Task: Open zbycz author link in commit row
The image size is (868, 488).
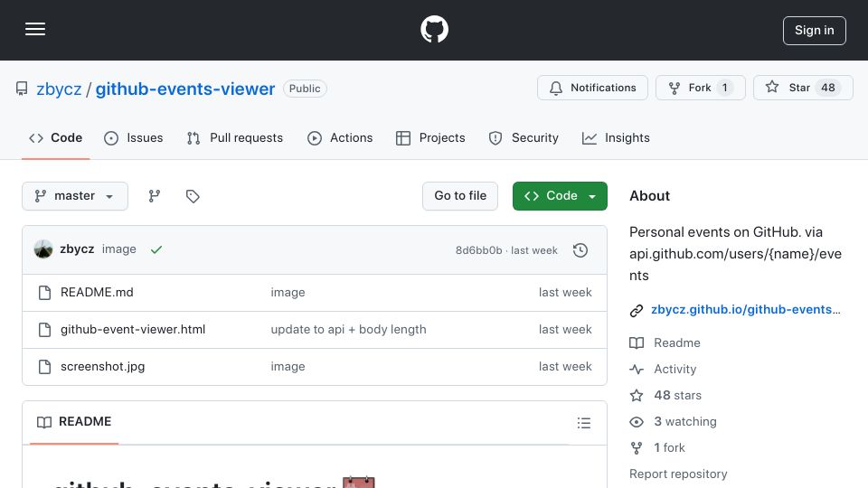Action: (x=77, y=249)
